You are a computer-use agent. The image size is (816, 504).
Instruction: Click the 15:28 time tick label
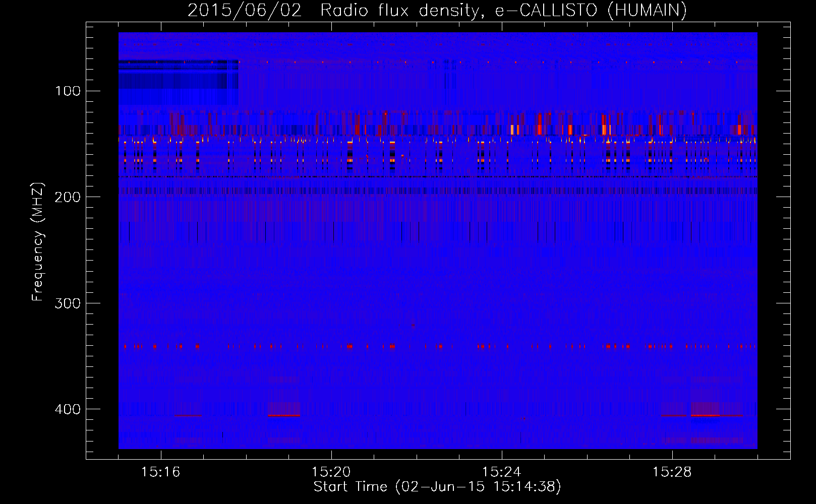point(672,472)
